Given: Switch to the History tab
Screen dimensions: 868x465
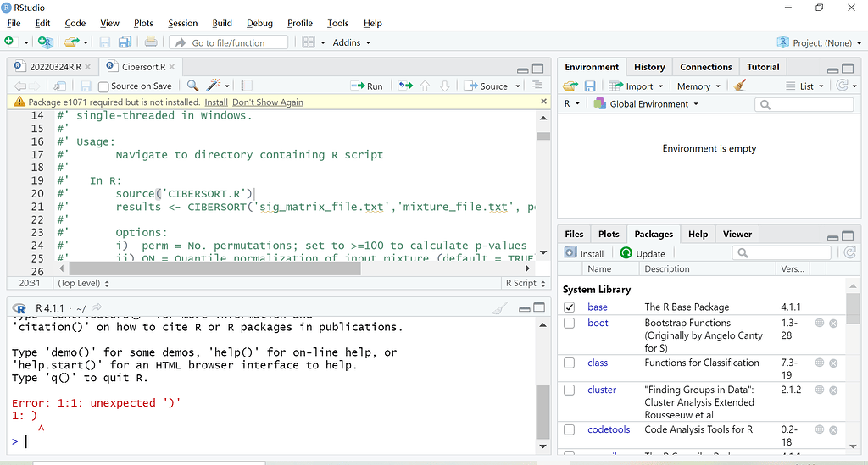Looking at the screenshot, I should [649, 67].
